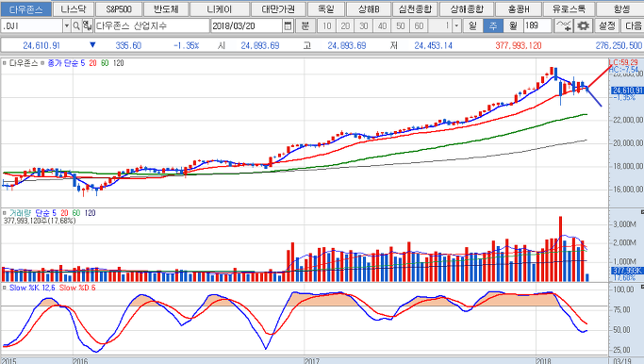Click the 설정 settings button
The height and width of the screenshot is (364, 644).
pos(606,25)
